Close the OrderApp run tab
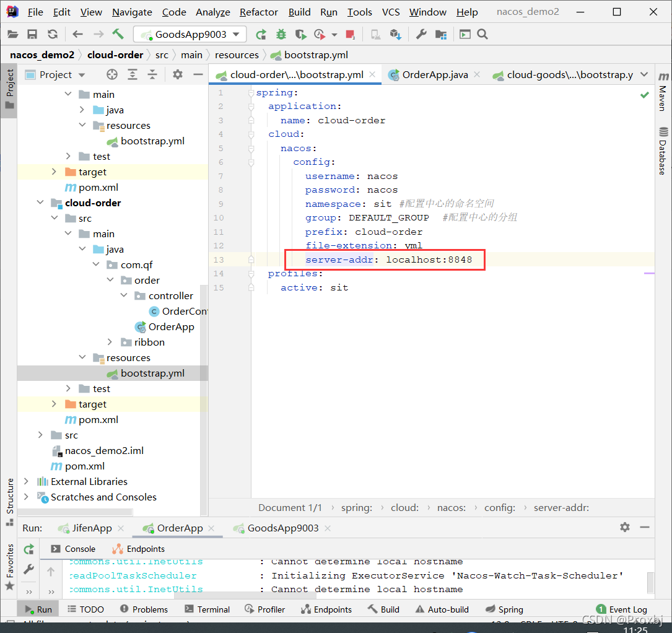Screen dimensions: 672x633 tap(211, 528)
